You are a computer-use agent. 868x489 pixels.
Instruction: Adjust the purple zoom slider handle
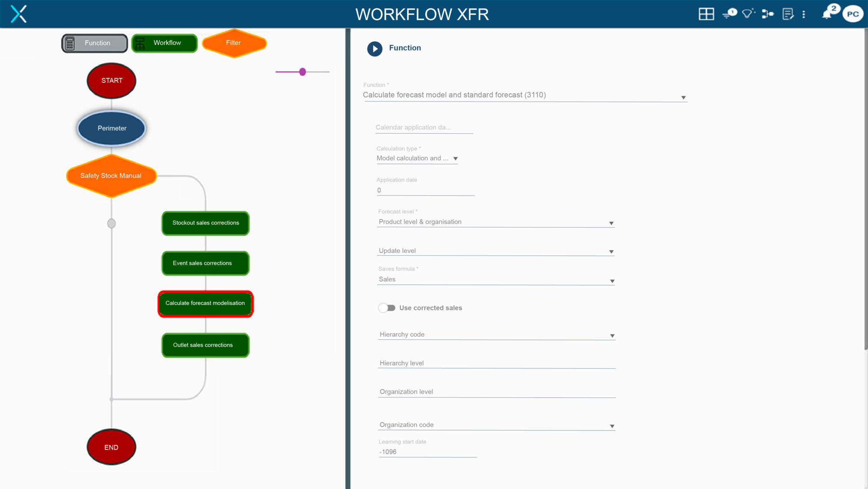[302, 72]
